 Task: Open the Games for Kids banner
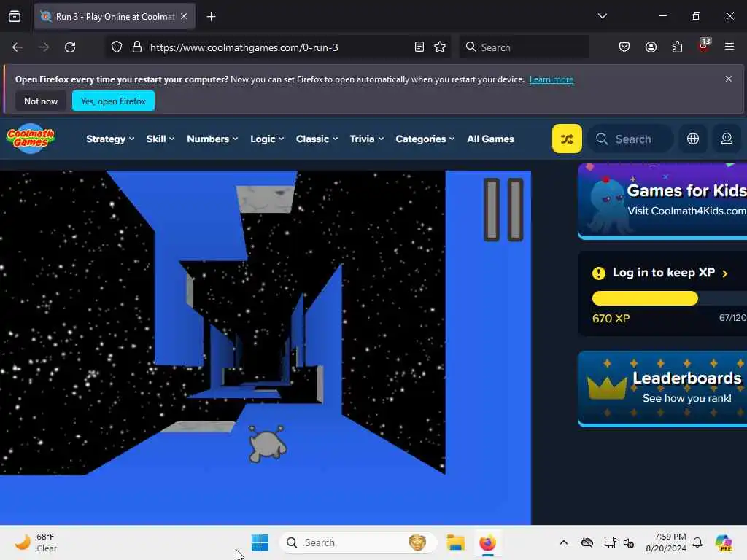662,201
